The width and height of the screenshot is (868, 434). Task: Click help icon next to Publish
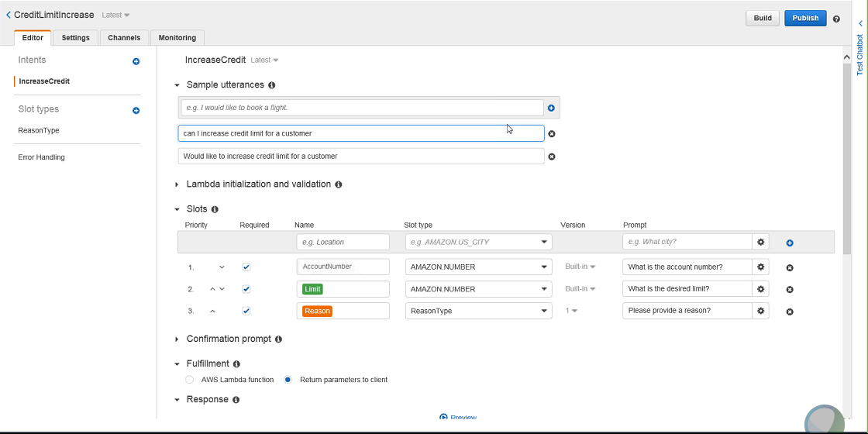836,19
